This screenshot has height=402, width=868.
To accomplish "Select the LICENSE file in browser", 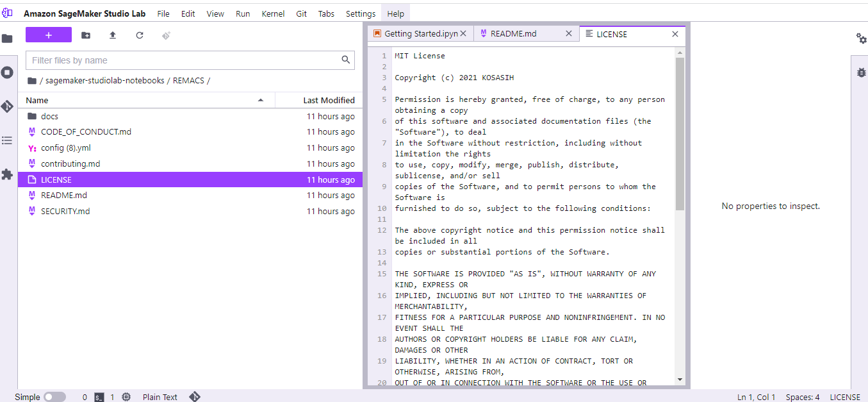I will tap(190, 180).
